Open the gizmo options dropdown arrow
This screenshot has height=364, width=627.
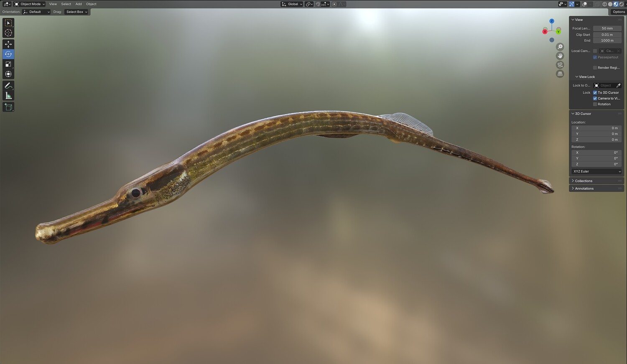point(577,4)
